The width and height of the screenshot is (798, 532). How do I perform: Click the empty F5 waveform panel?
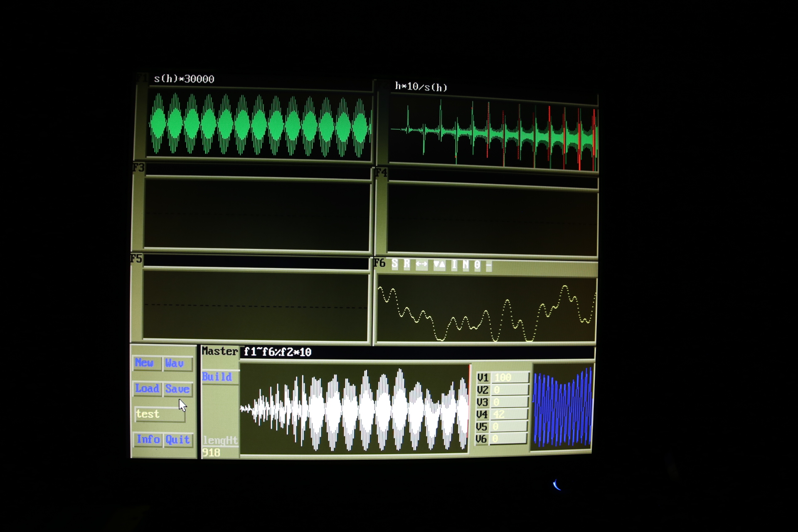(x=255, y=305)
